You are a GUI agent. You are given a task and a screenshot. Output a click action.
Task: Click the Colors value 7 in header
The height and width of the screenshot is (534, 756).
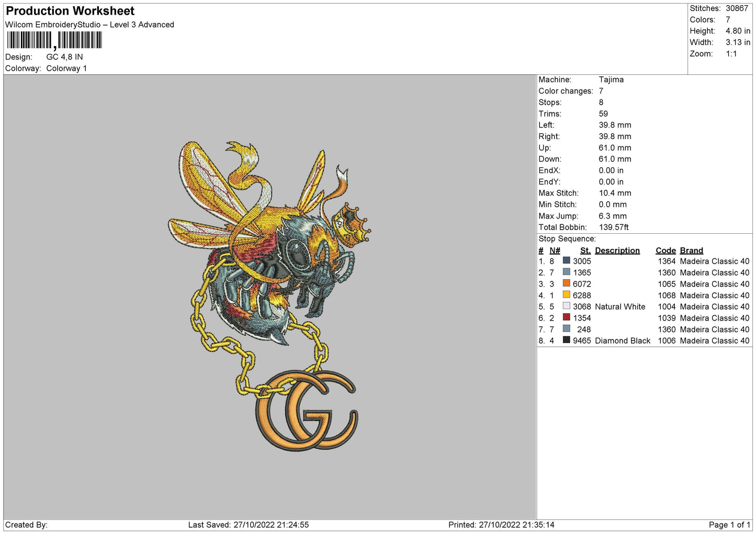728,20
